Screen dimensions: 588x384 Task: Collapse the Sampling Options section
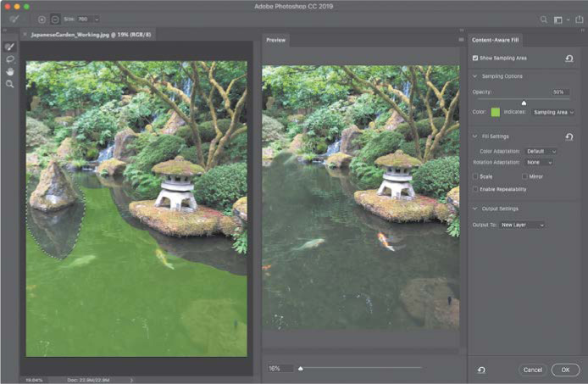click(x=475, y=76)
